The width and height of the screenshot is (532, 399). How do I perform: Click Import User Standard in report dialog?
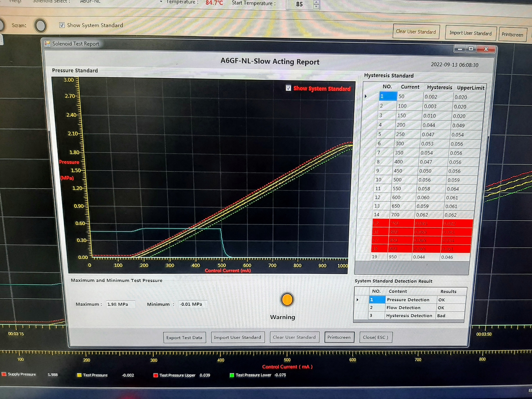(x=237, y=337)
